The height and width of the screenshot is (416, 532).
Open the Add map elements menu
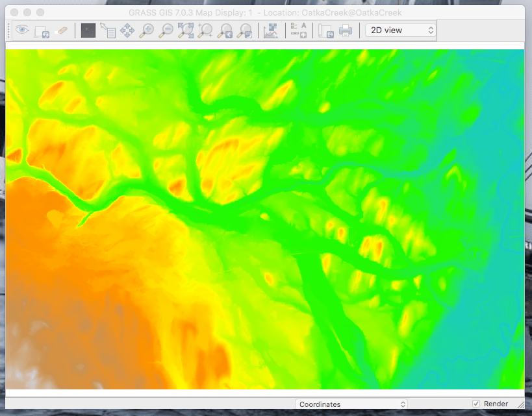298,30
